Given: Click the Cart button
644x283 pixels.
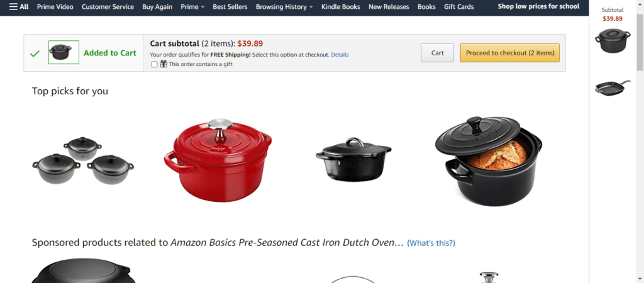Looking at the screenshot, I should click(437, 53).
